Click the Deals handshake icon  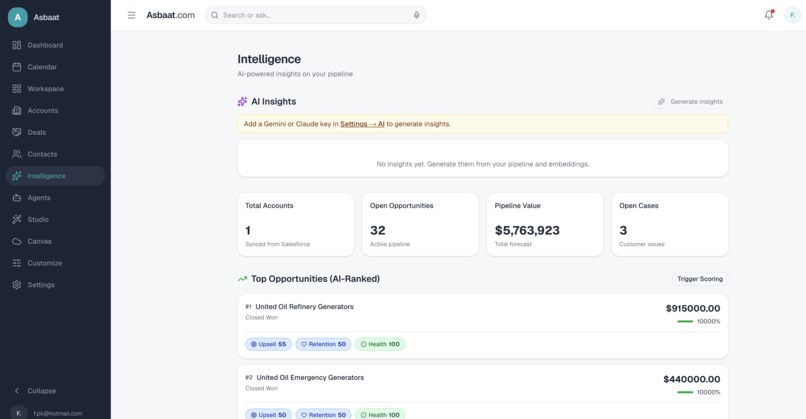click(x=17, y=132)
